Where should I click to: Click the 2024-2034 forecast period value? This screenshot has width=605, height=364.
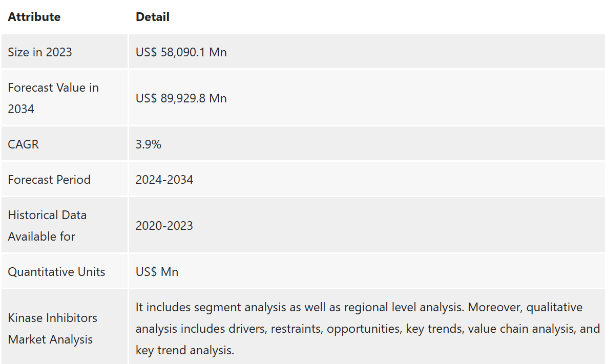coord(164,180)
